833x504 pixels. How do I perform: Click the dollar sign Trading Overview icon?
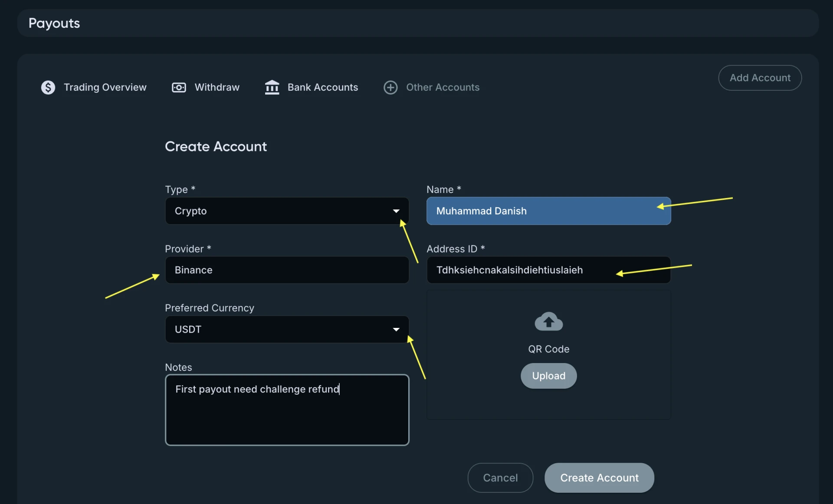[48, 88]
